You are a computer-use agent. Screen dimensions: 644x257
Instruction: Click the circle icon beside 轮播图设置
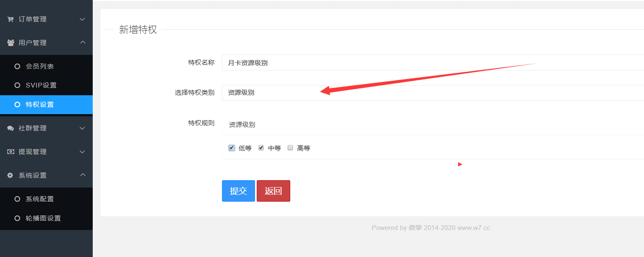coord(18,218)
